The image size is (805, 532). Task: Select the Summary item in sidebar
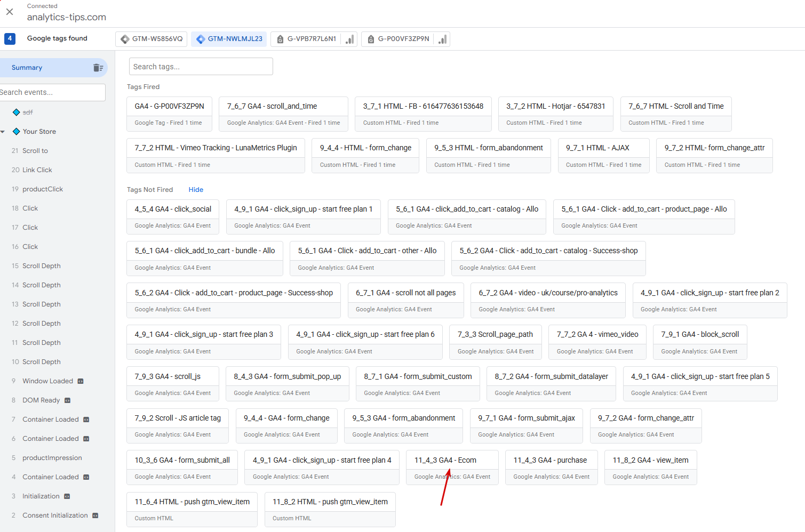pyautogui.click(x=53, y=68)
